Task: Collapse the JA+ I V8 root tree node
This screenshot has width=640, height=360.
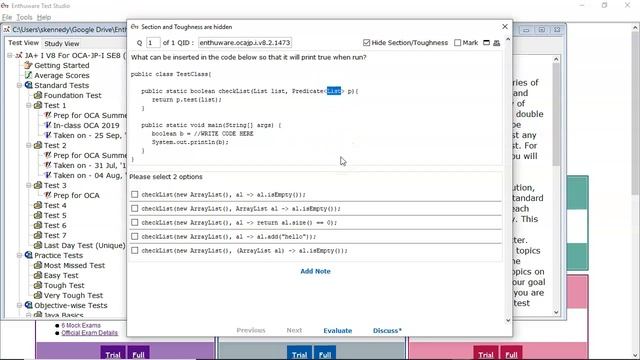Action: coord(9,55)
